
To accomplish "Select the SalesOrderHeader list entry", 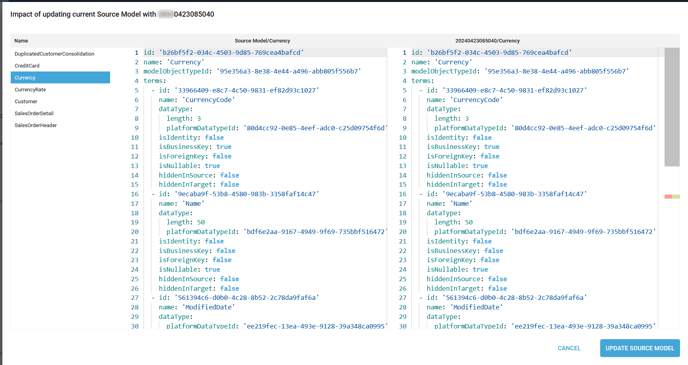I will point(36,125).
